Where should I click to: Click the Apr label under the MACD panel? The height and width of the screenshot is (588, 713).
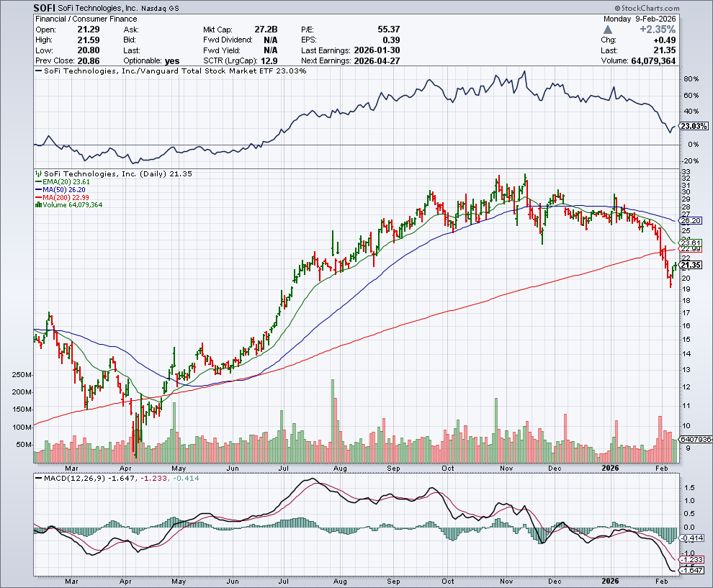tap(125, 582)
